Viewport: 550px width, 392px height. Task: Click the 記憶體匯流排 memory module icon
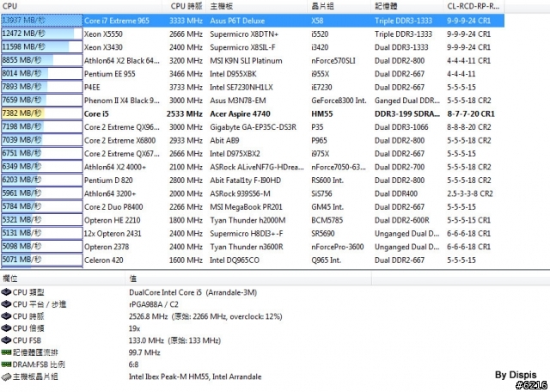click(6, 352)
